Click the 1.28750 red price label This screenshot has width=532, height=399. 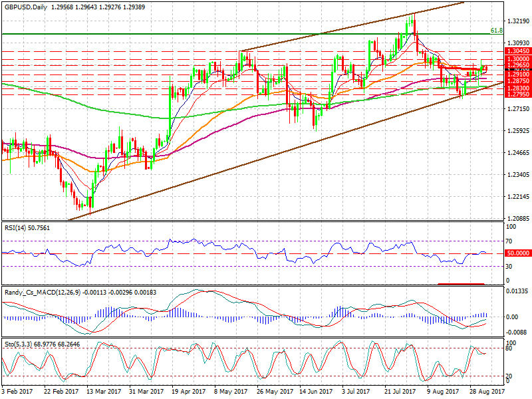coord(517,80)
